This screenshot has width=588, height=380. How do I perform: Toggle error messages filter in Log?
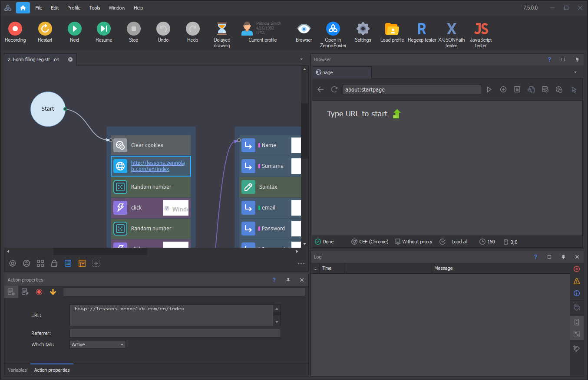point(577,269)
